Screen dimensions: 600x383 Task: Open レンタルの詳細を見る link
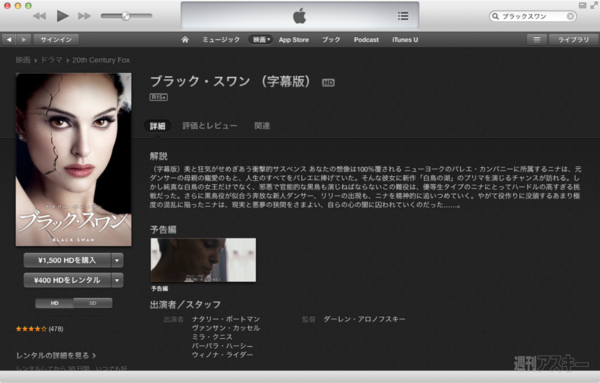click(56, 355)
